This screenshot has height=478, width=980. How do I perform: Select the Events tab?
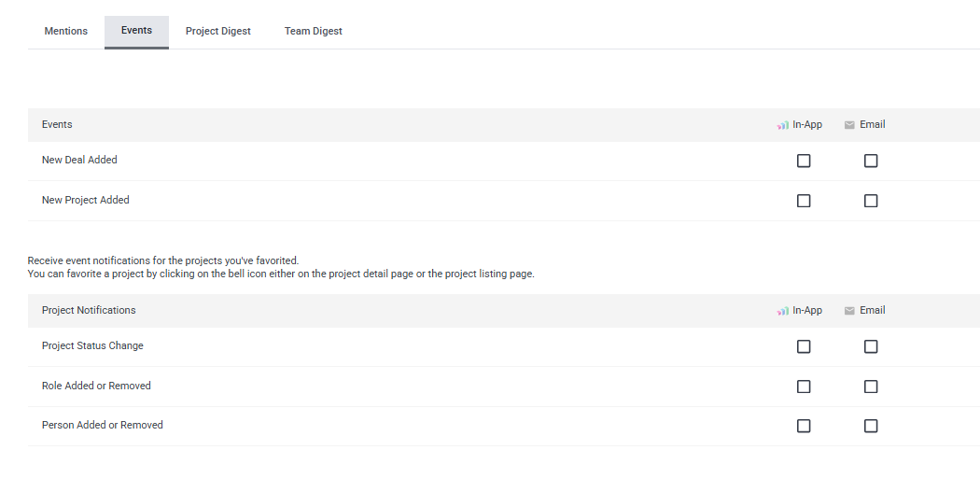pos(136,31)
